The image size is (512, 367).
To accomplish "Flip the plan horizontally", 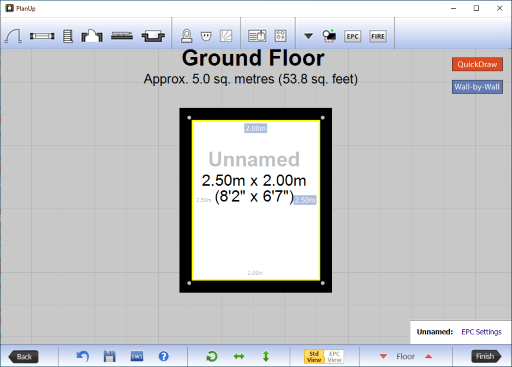I will tap(239, 356).
